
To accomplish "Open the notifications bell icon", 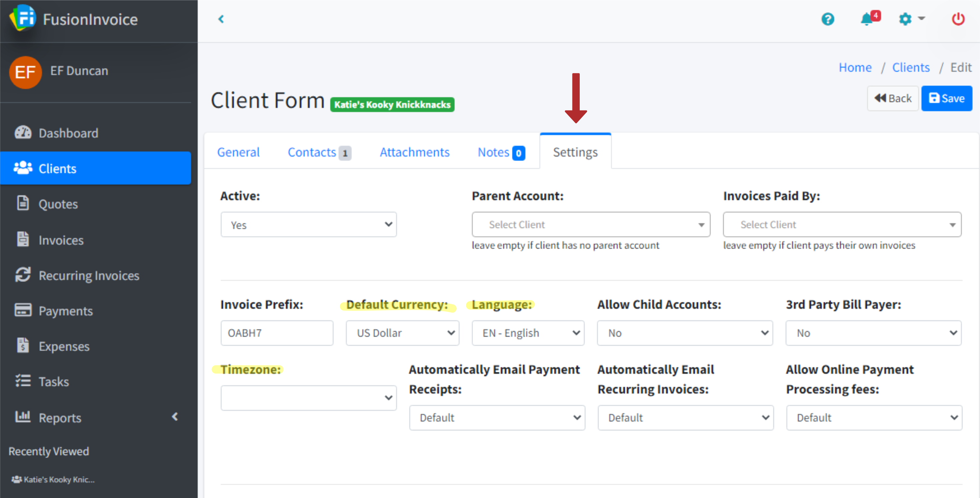I will tap(867, 19).
